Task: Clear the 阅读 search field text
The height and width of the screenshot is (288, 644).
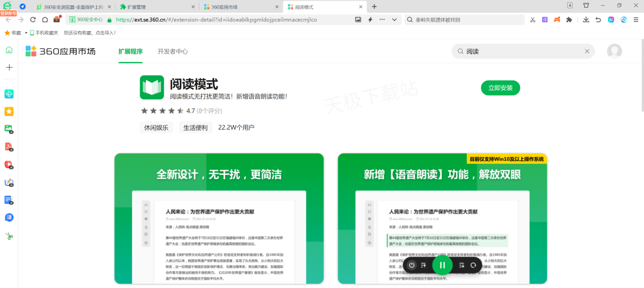Action: [587, 51]
